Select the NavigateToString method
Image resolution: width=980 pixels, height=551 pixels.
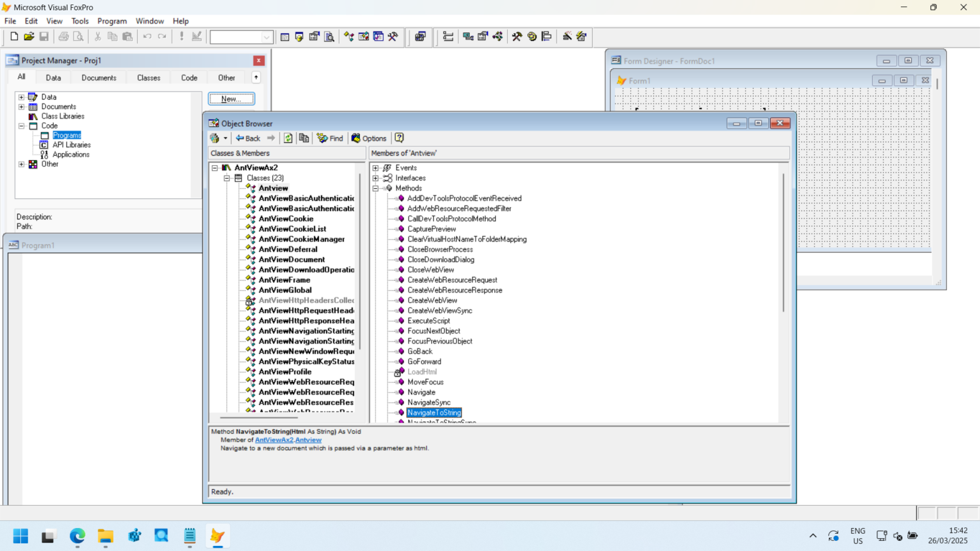coord(434,412)
